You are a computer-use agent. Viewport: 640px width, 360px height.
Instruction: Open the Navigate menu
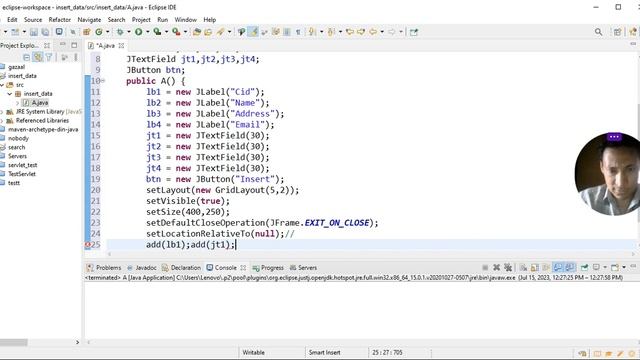(89, 20)
